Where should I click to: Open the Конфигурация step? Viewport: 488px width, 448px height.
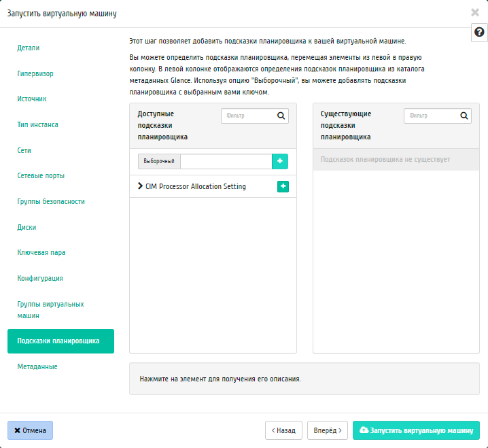point(40,278)
